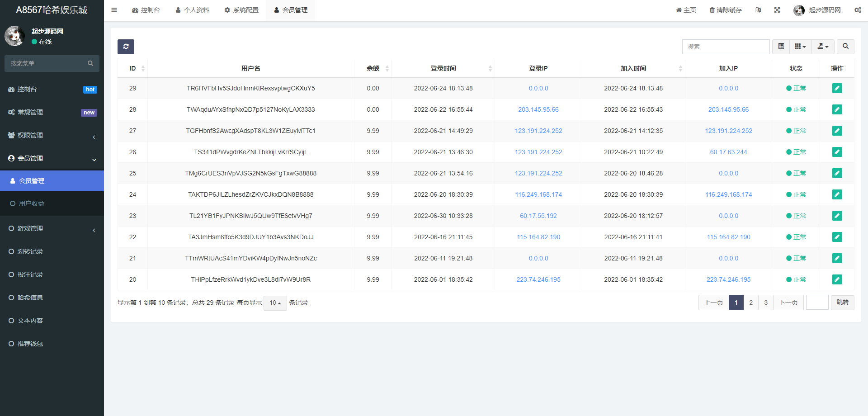
Task: Open the export data dropdown
Action: click(823, 47)
